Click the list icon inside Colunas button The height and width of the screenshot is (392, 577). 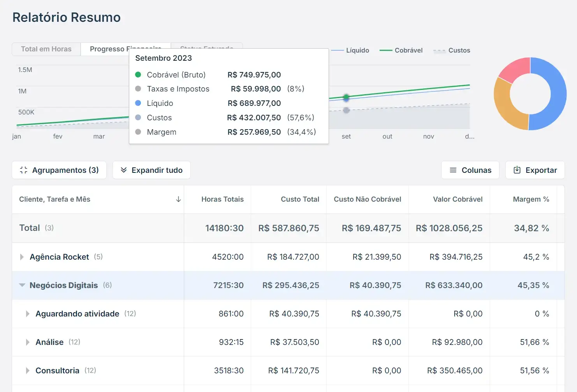[453, 170]
